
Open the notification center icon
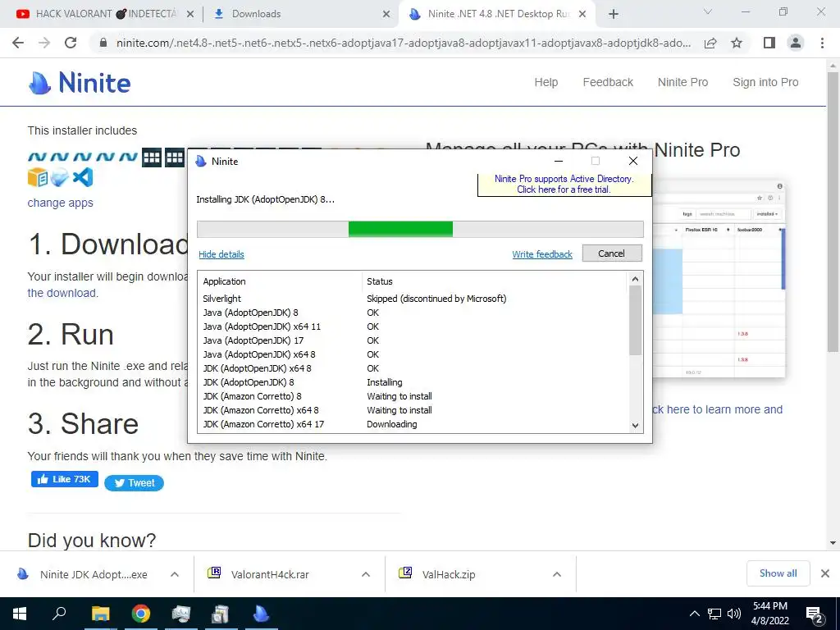815,614
